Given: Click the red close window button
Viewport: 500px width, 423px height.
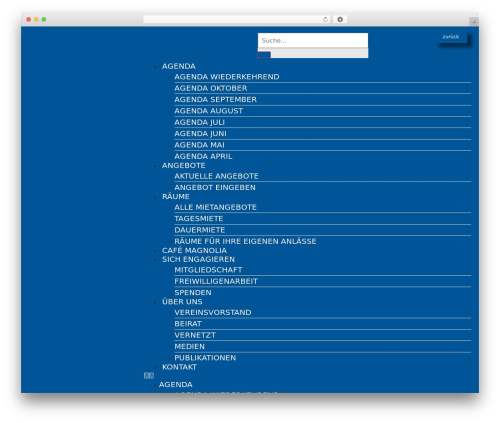Looking at the screenshot, I should coord(29,20).
